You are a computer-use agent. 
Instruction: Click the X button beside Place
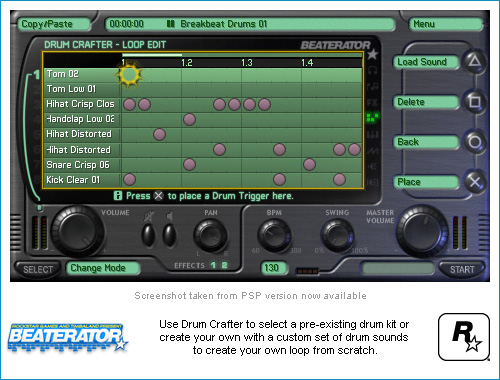click(475, 182)
